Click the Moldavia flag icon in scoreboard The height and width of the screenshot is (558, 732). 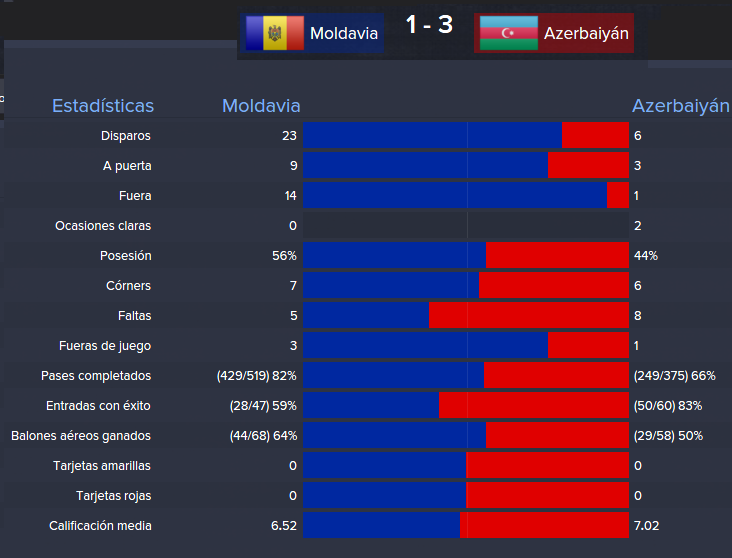(x=273, y=33)
